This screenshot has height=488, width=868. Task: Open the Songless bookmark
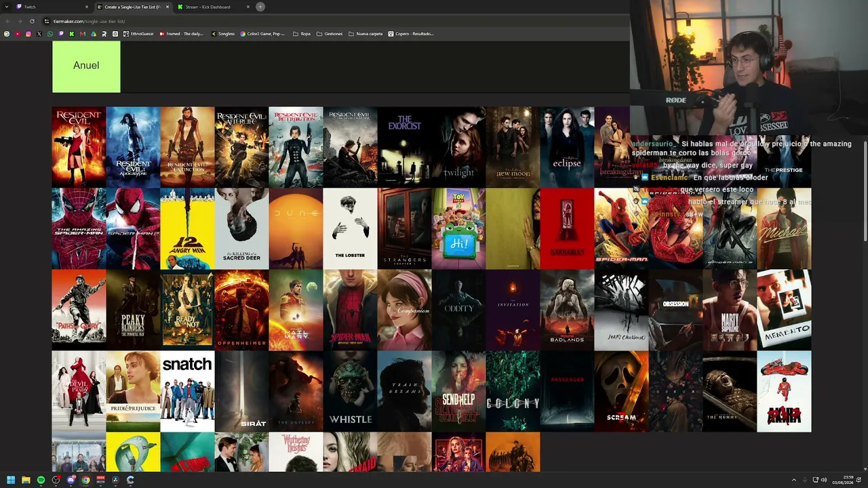223,34
